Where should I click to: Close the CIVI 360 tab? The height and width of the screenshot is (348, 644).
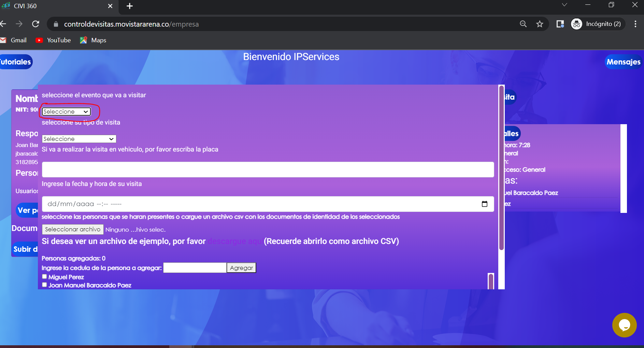pyautogui.click(x=110, y=6)
